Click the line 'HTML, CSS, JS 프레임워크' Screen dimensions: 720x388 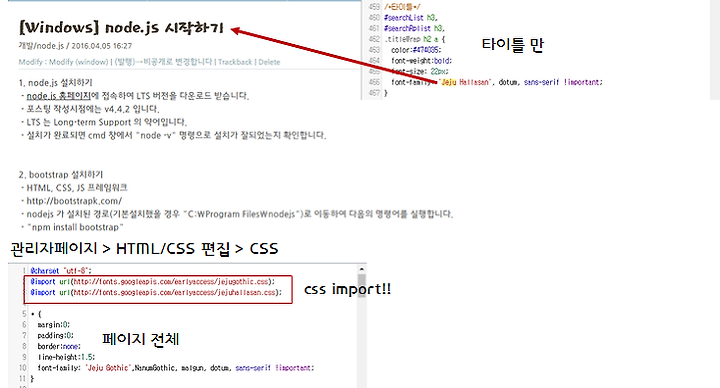click(x=77, y=188)
